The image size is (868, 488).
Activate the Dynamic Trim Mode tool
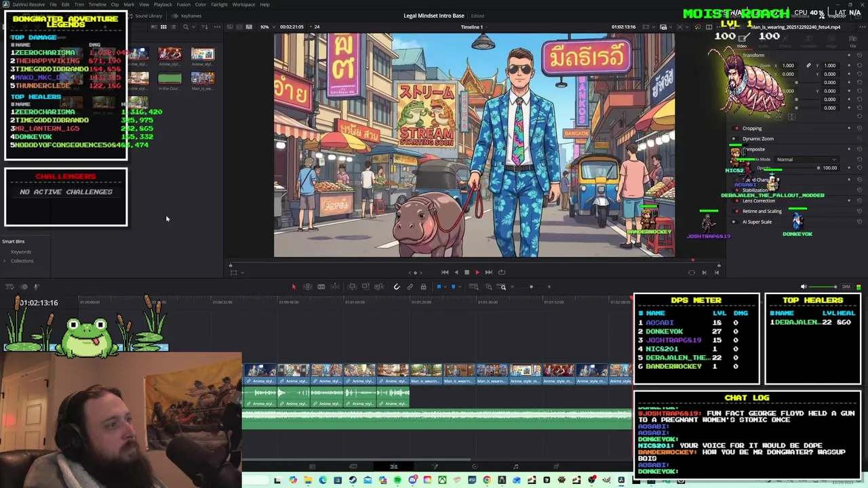(321, 287)
